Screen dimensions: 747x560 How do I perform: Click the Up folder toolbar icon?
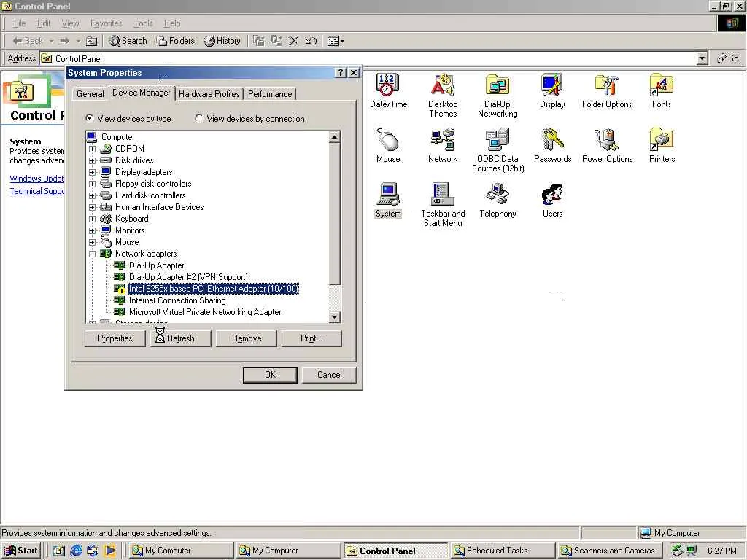(91, 42)
